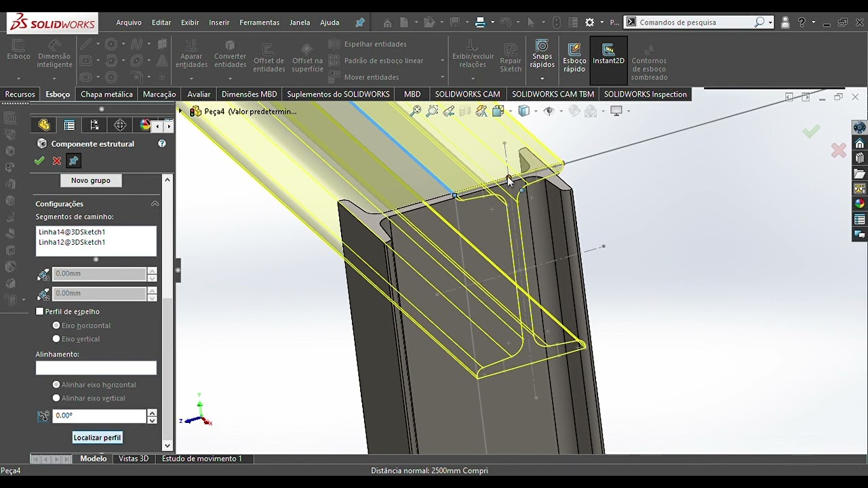Open the Vistas 3D tab
This screenshot has height=488, width=868.
coord(134,459)
